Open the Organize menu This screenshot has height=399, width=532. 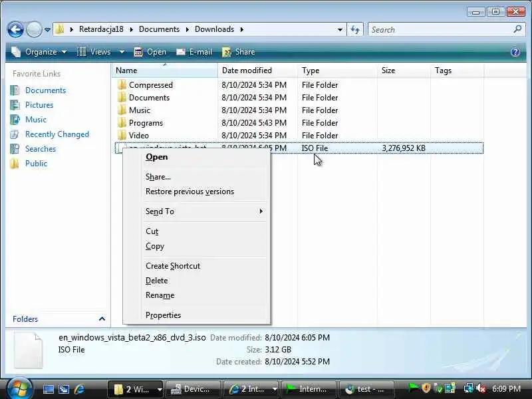pyautogui.click(x=39, y=52)
